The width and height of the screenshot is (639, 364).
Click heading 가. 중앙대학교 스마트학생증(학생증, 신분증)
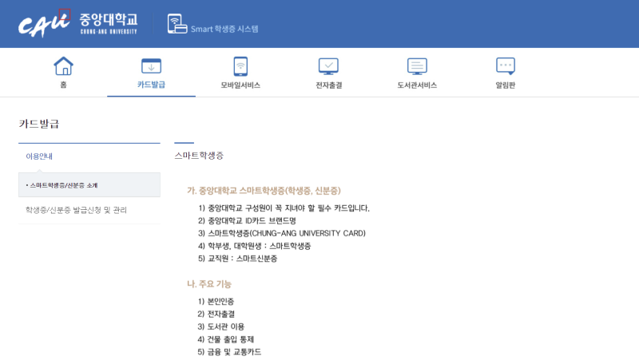pos(264,191)
